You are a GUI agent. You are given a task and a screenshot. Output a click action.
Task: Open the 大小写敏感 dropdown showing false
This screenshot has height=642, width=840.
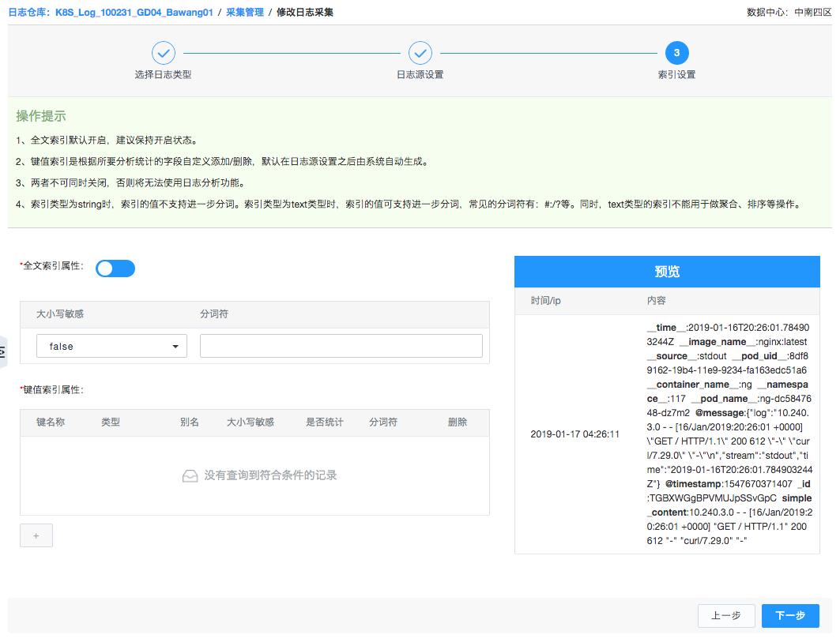pos(111,345)
